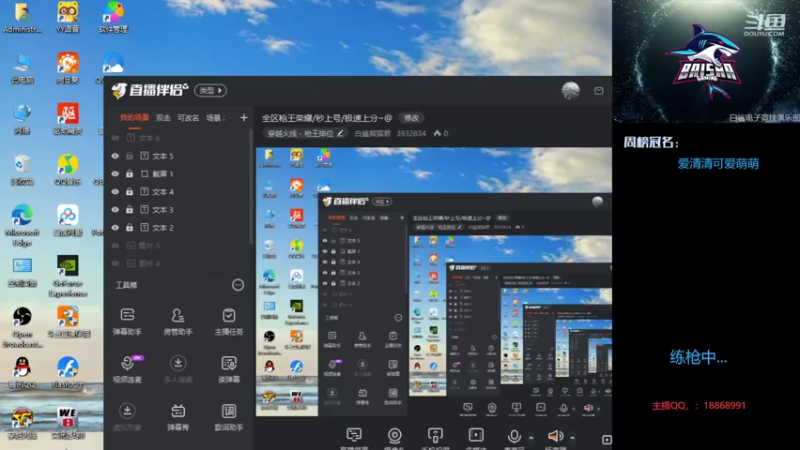This screenshot has height=450, width=800.
Task: Click the stream title 全区枪王荣耀 text
Action: pos(327,118)
